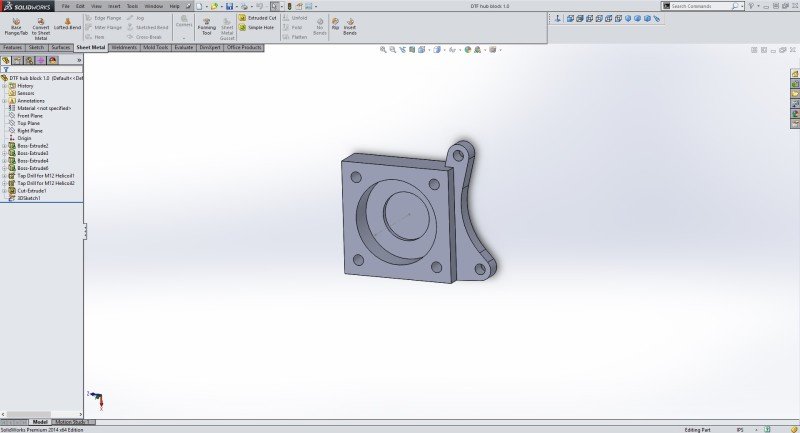Select the Base Flange/Tab tool
This screenshot has width=800, height=433.
point(16,27)
